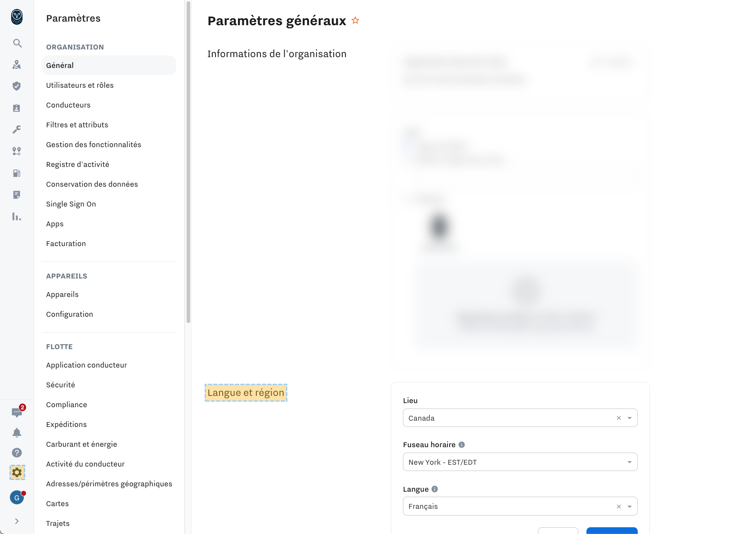Open the safety shield icon

(17, 86)
